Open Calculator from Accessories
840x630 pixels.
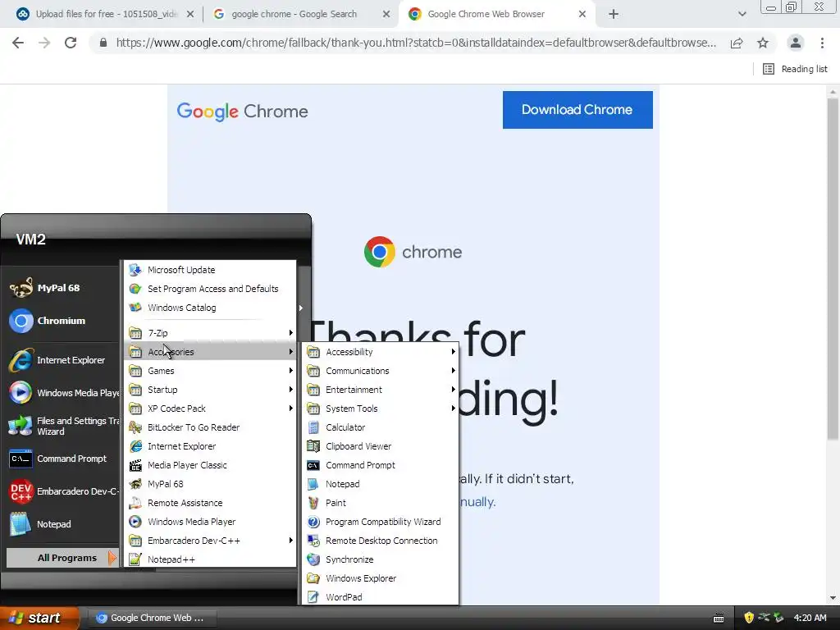(x=381, y=427)
